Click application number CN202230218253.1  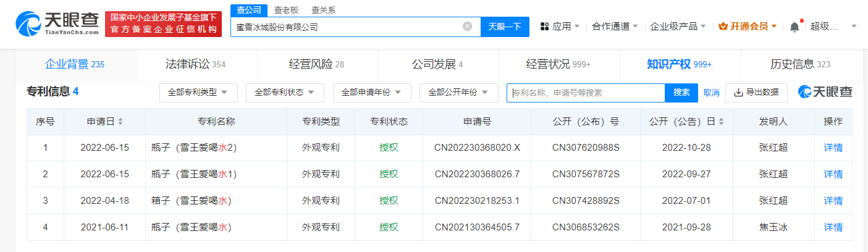tap(478, 201)
